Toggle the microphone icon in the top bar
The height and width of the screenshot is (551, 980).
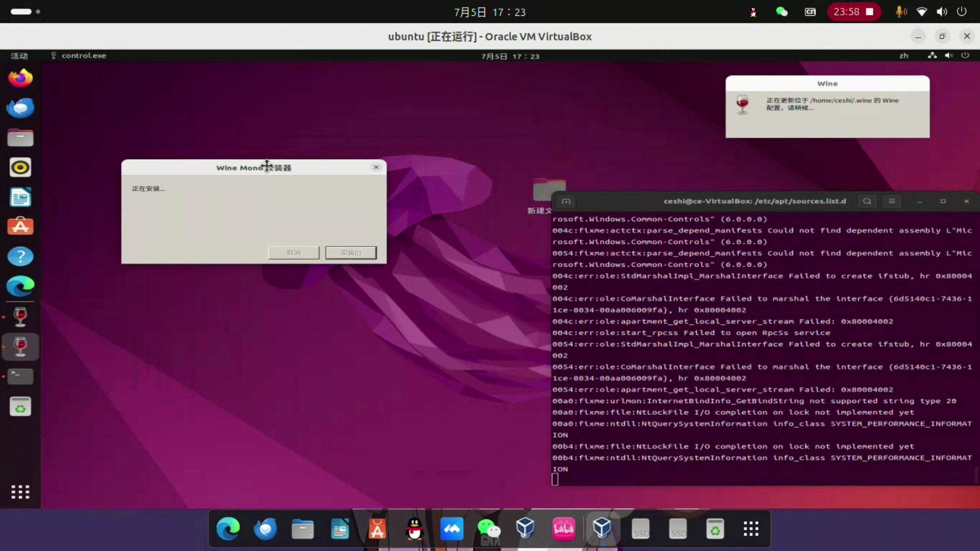point(900,12)
